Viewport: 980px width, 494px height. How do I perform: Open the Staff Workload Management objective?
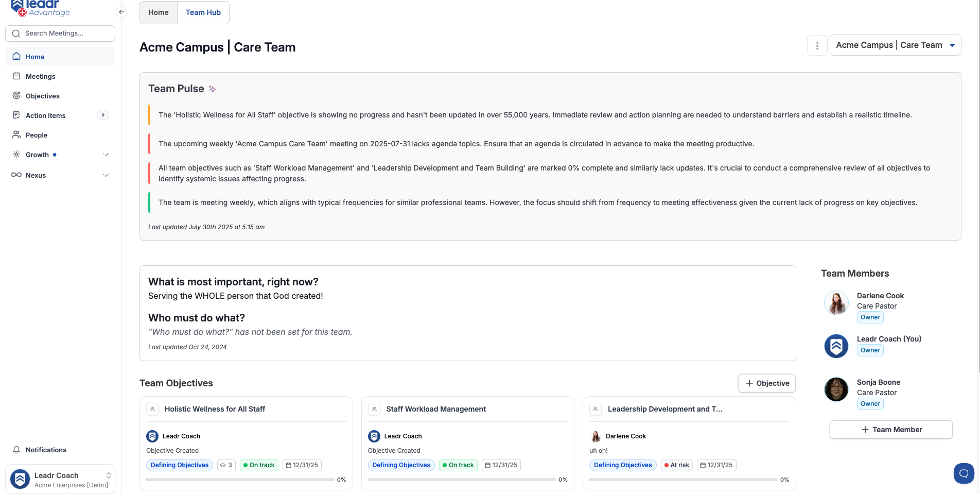pyautogui.click(x=436, y=409)
